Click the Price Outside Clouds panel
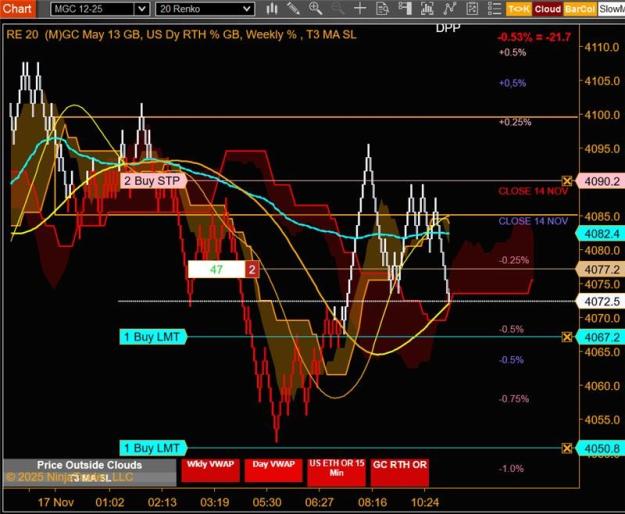The height and width of the screenshot is (514, 625). coord(90,472)
